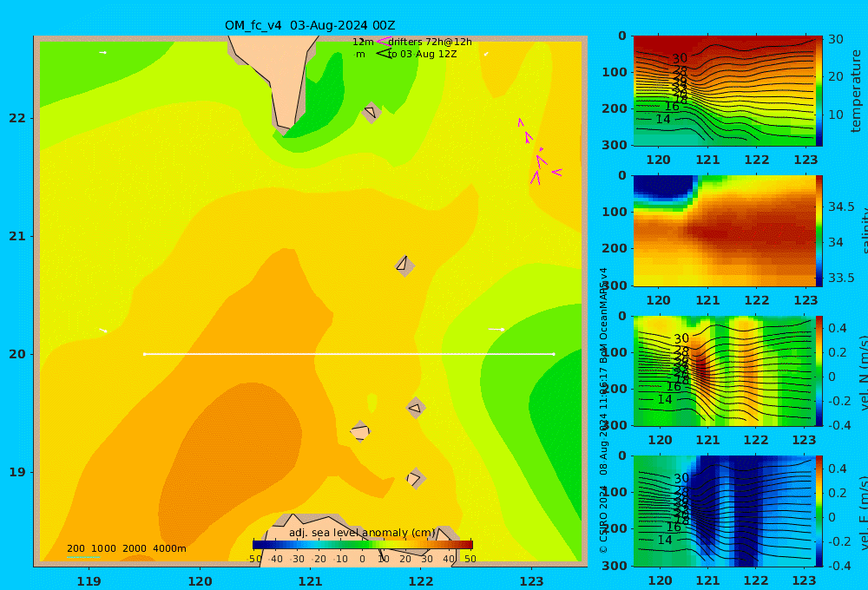Click latitude label 21 on the map axis

(x=17, y=236)
